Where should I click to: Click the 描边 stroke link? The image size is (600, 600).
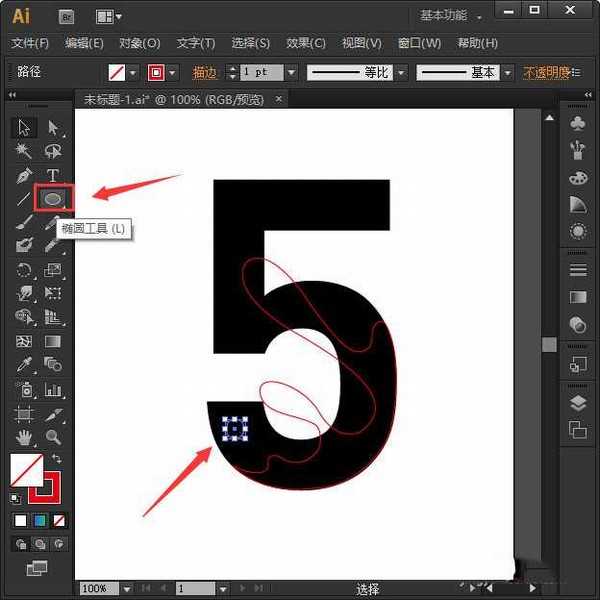[x=204, y=73]
